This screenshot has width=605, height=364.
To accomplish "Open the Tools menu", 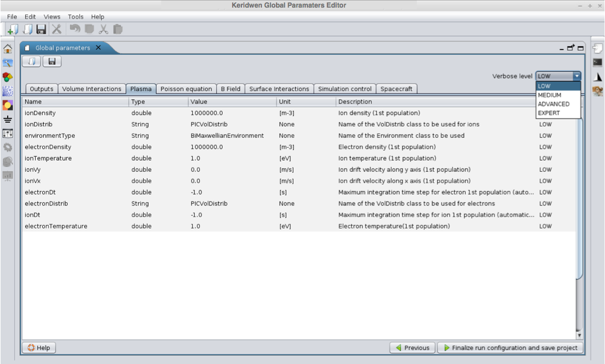I will [75, 17].
